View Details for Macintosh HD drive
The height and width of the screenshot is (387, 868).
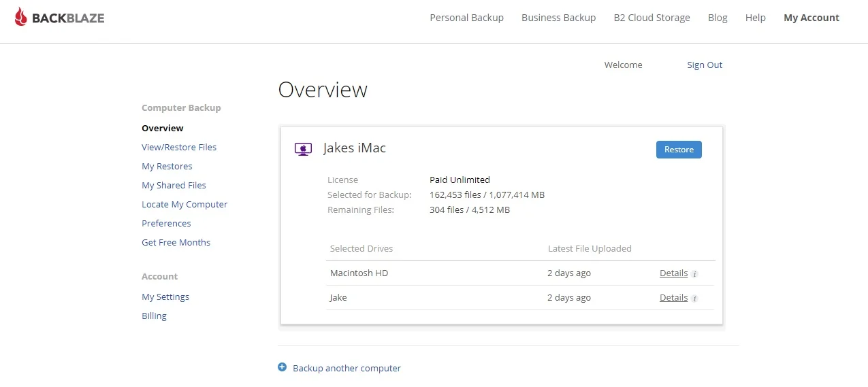pos(673,273)
